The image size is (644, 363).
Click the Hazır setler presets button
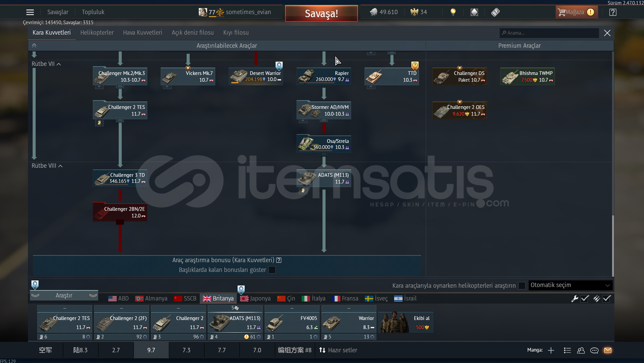coord(338,350)
